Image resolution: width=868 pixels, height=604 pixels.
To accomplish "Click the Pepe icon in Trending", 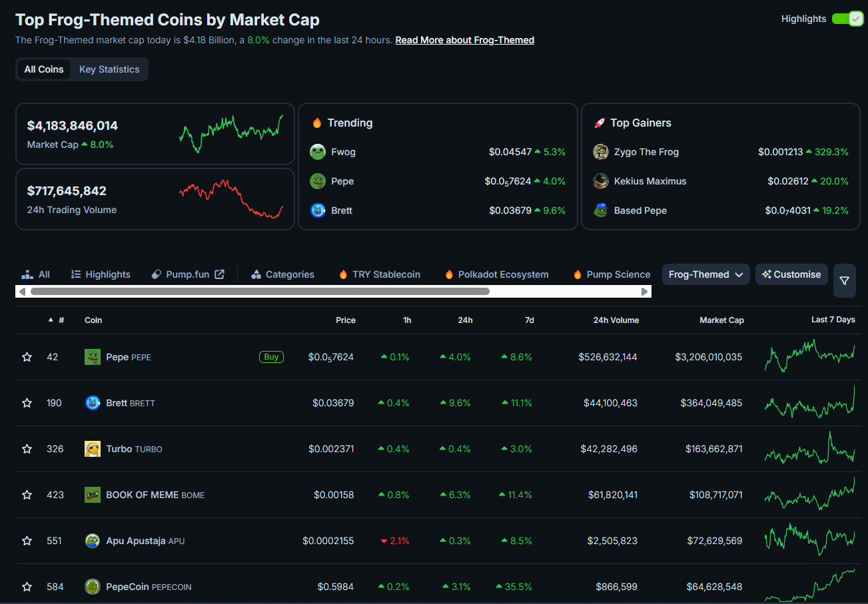I will 318,181.
